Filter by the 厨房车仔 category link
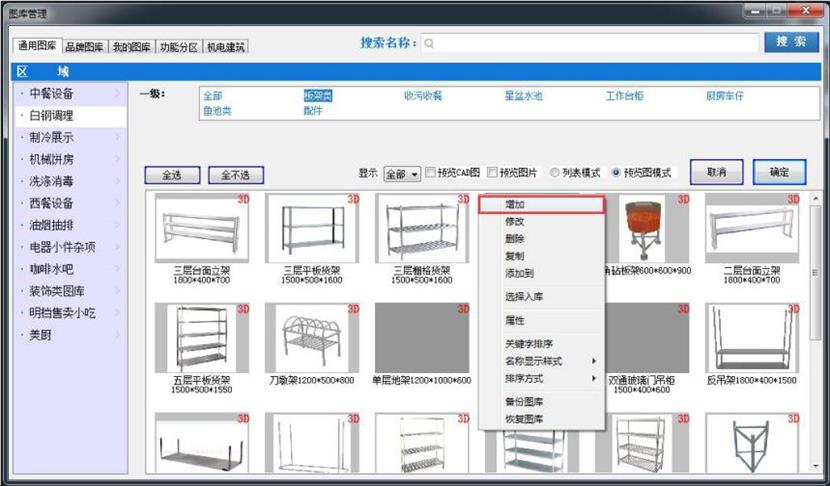This screenshot has height=486, width=830. coord(725,96)
